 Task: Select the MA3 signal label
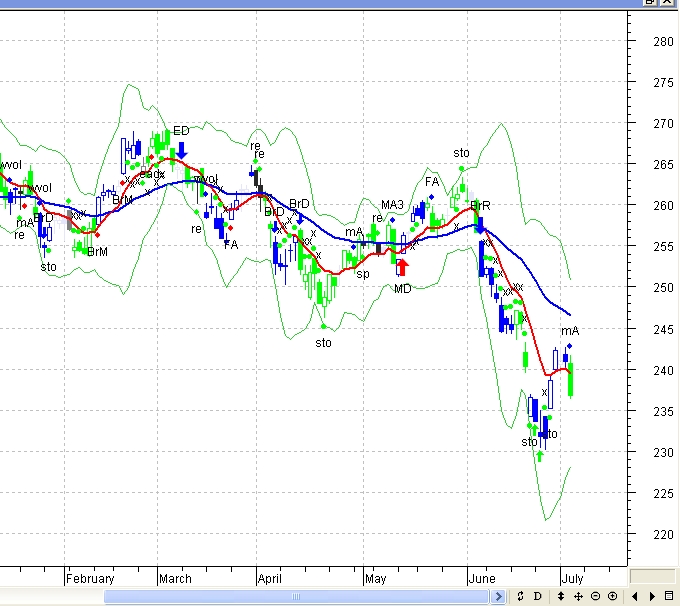(x=392, y=205)
